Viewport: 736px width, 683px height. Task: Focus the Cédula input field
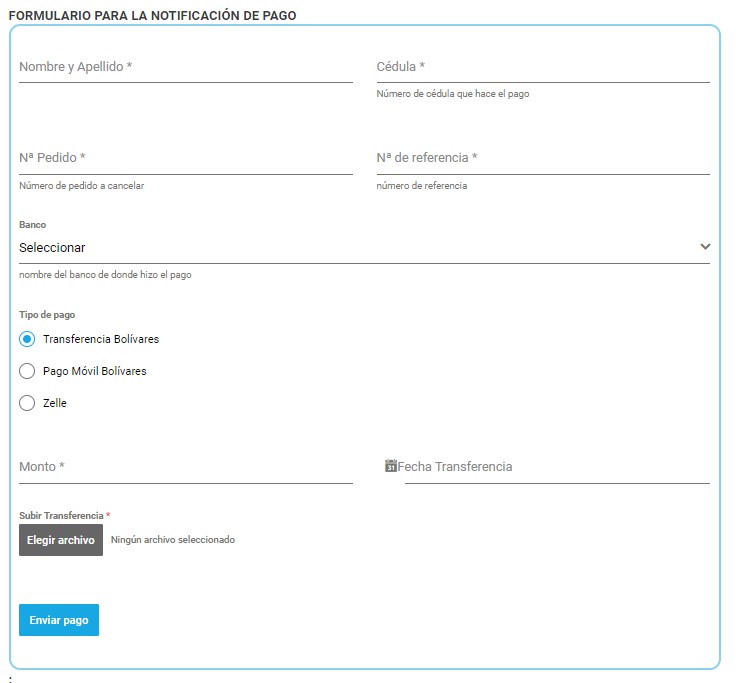click(x=543, y=68)
